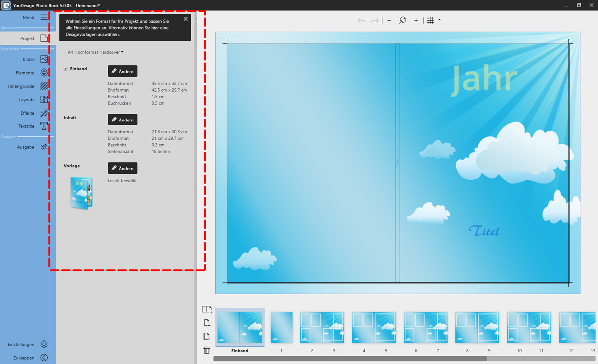Close the format hint tooltip
The width and height of the screenshot is (598, 364).
pyautogui.click(x=186, y=19)
